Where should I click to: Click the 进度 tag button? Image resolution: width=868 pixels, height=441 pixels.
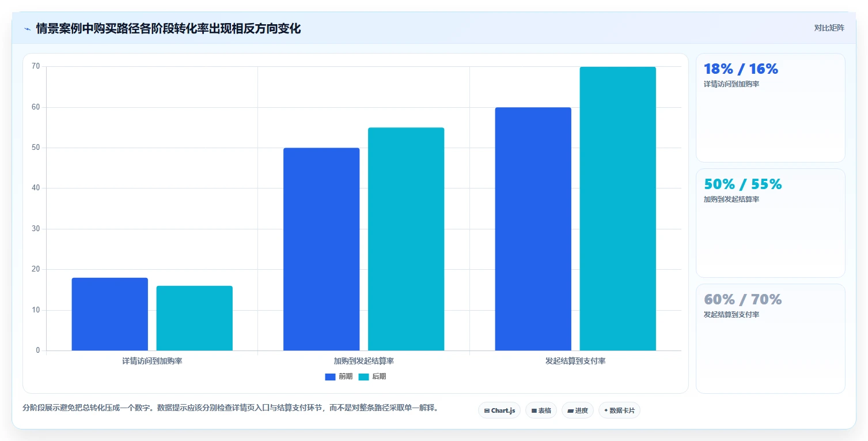point(578,410)
